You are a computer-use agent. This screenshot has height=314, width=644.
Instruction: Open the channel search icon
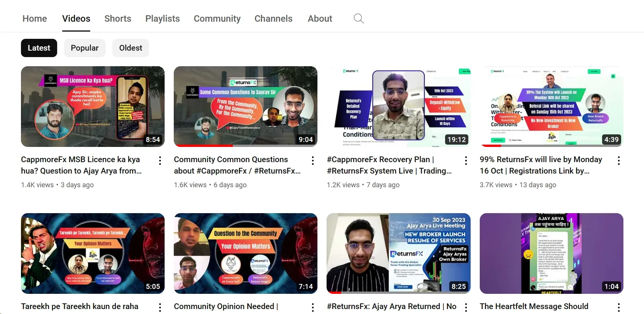(x=359, y=19)
